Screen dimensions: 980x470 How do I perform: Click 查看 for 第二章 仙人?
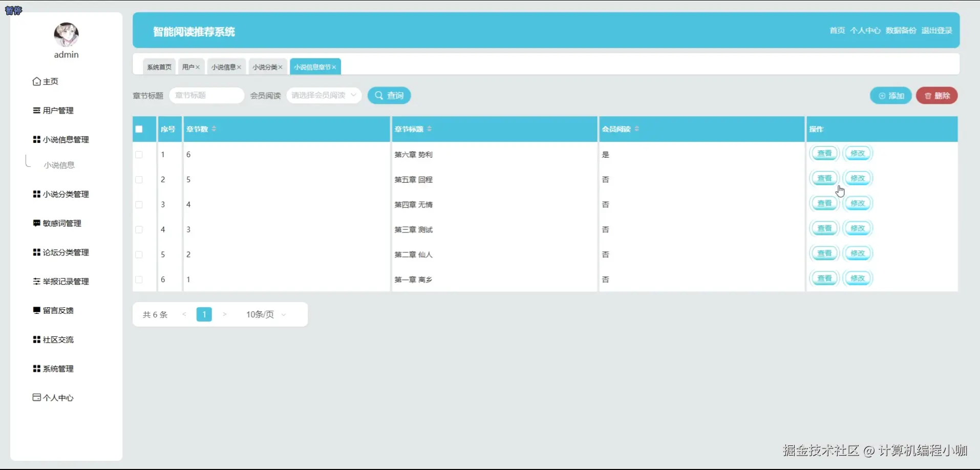(x=824, y=253)
